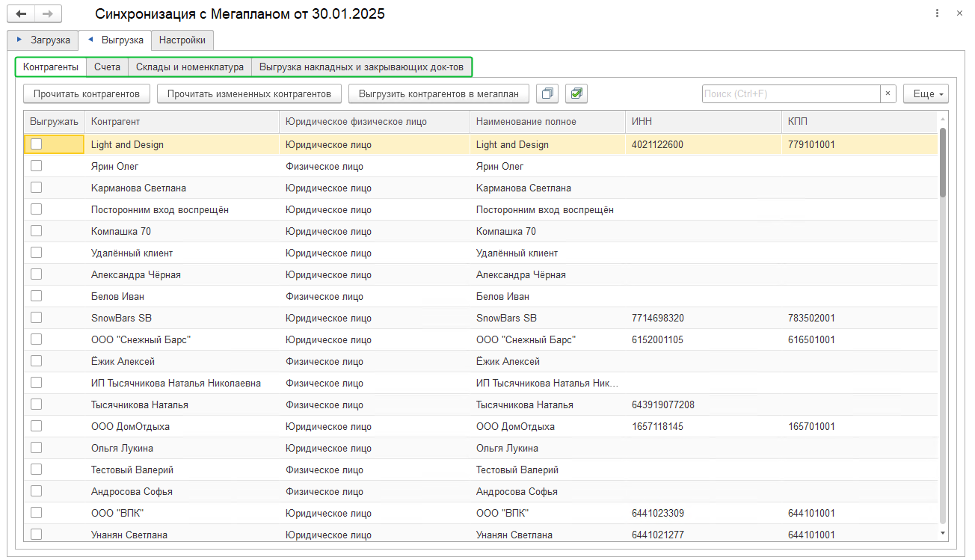
Task: Focus the Поиск (Ctrl+F) search field
Action: coord(790,93)
